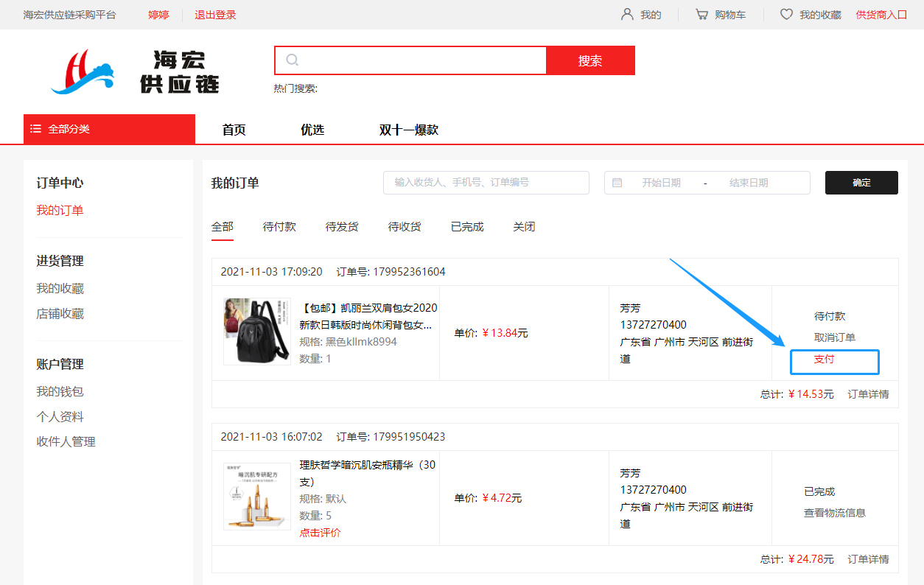924x585 pixels.
Task: Click the 订单中心 sidebar heading
Action: click(60, 183)
